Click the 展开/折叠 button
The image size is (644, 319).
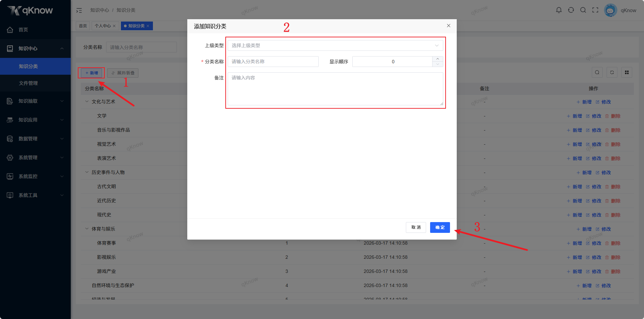(x=123, y=73)
